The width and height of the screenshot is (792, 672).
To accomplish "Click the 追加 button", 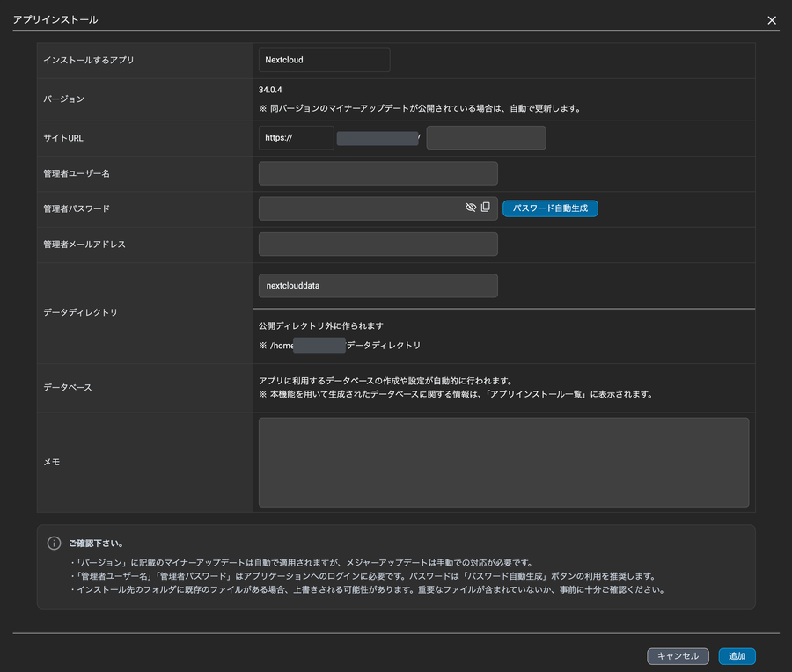I will (737, 656).
